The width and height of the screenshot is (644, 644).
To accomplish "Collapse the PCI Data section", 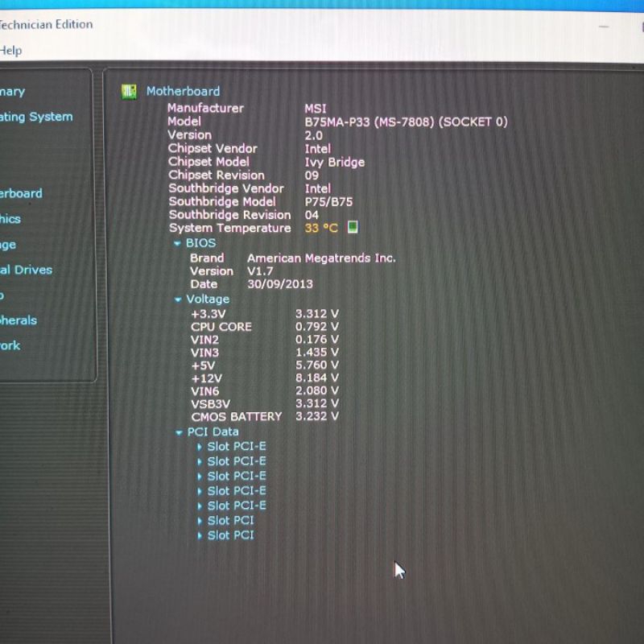I will [x=180, y=432].
